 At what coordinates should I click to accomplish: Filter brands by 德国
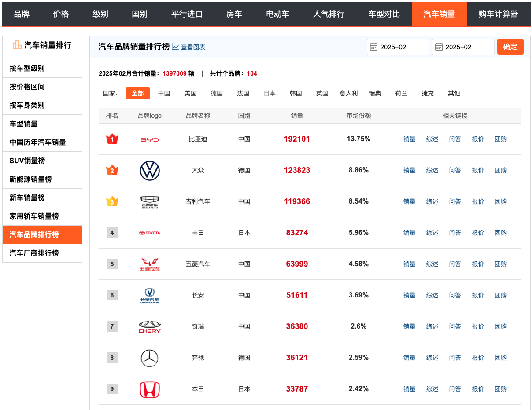[217, 93]
